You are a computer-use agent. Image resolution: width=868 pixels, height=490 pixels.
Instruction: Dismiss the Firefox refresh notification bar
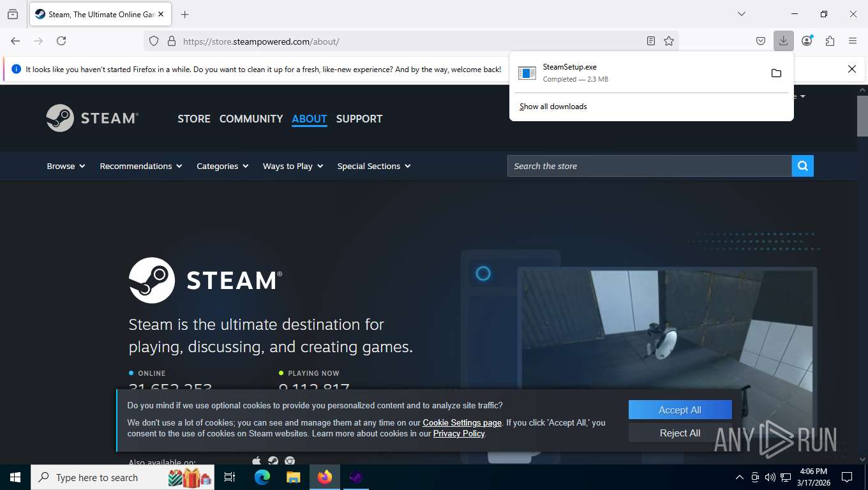tap(851, 69)
